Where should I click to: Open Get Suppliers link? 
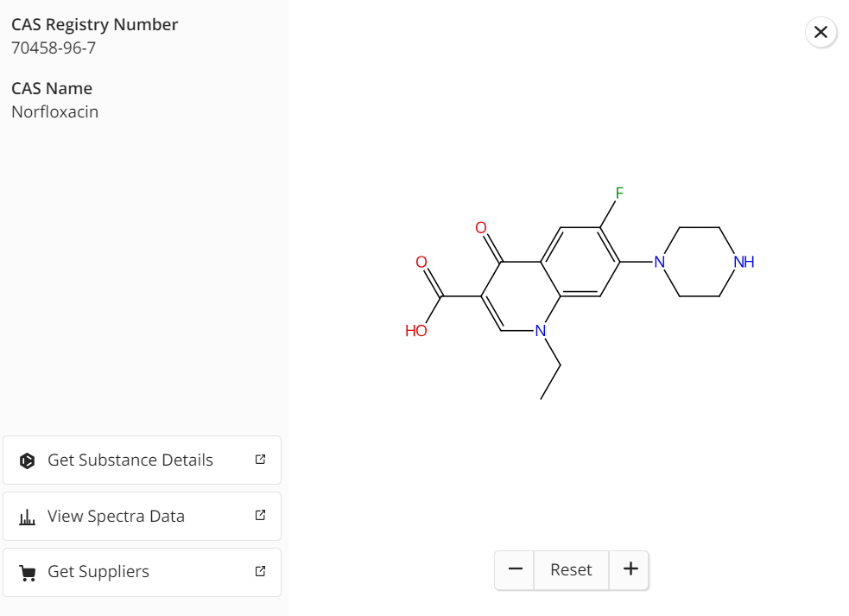pyautogui.click(x=142, y=572)
